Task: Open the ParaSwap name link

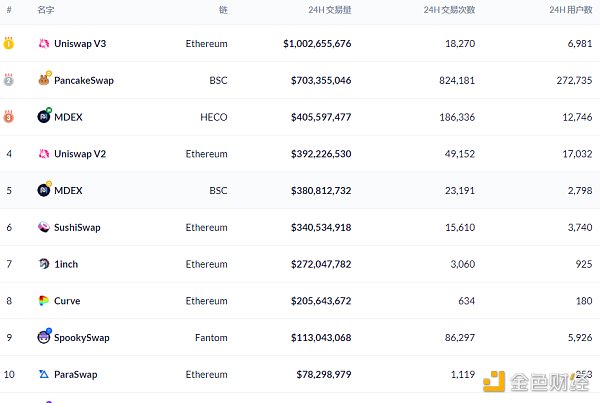Action: 76,374
